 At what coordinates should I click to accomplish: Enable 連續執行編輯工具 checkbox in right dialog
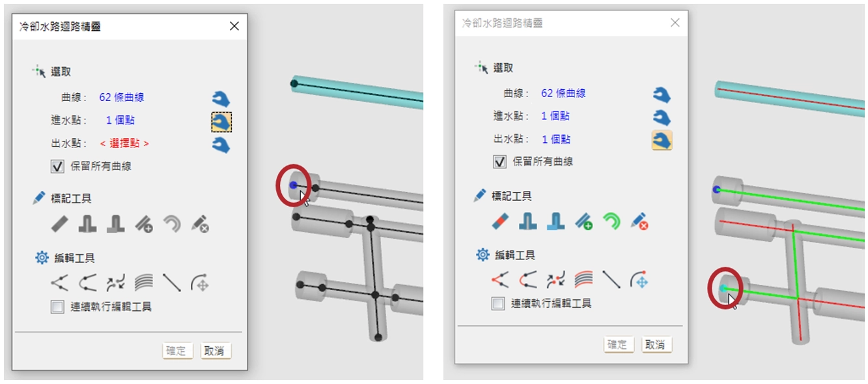[x=498, y=303]
